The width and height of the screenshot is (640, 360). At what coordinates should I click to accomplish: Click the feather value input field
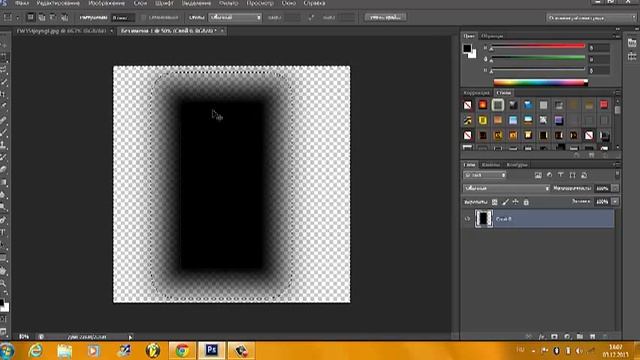(x=123, y=18)
